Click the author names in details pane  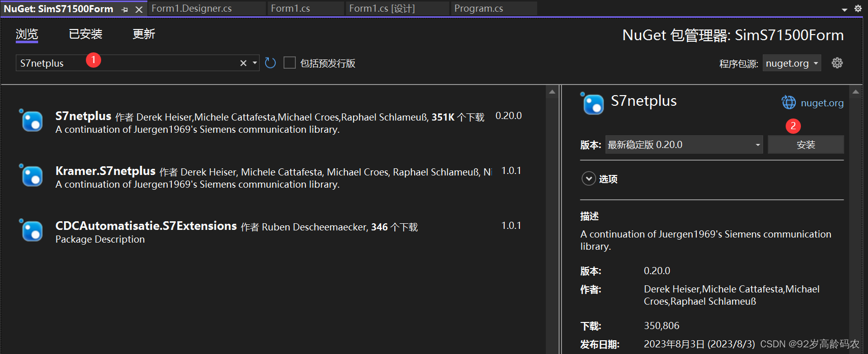(x=732, y=295)
